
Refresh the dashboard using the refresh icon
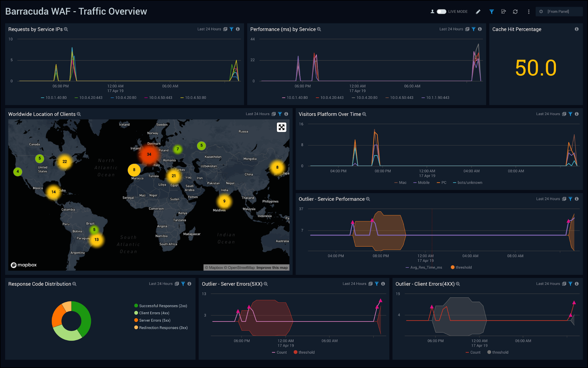click(516, 11)
